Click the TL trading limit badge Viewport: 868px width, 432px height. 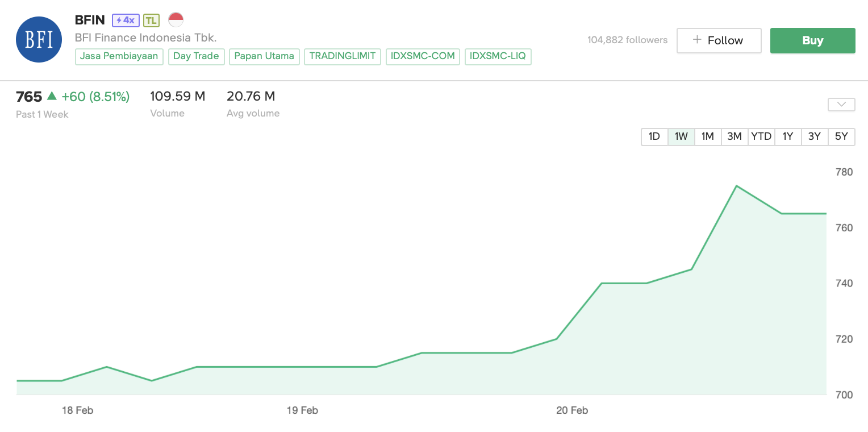(151, 20)
